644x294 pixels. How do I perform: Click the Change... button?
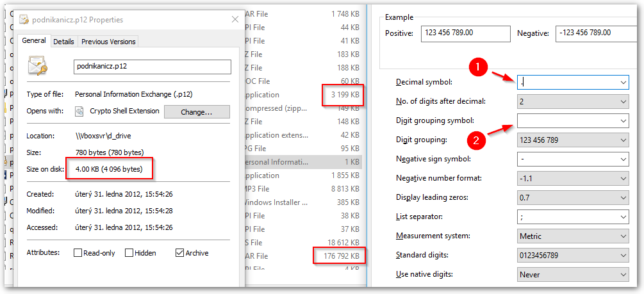click(197, 111)
